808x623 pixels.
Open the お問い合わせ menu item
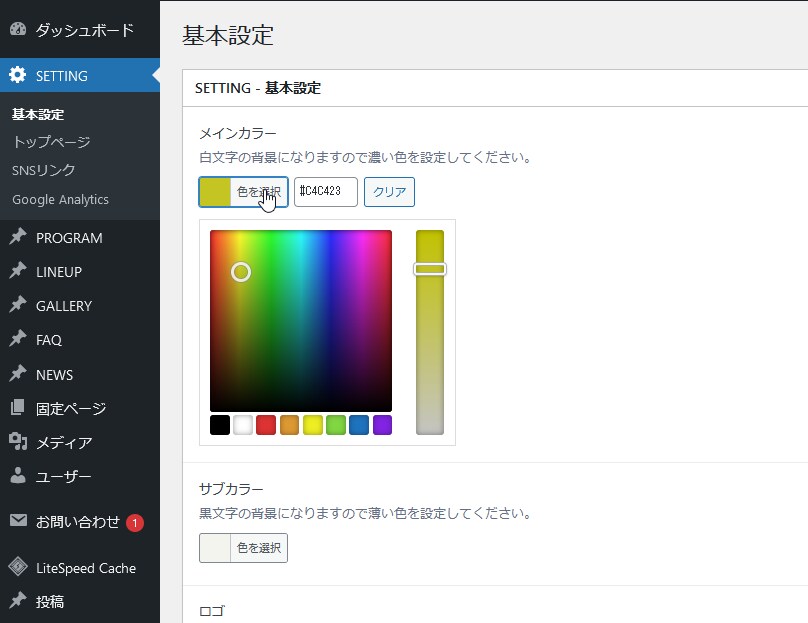[x=80, y=522]
